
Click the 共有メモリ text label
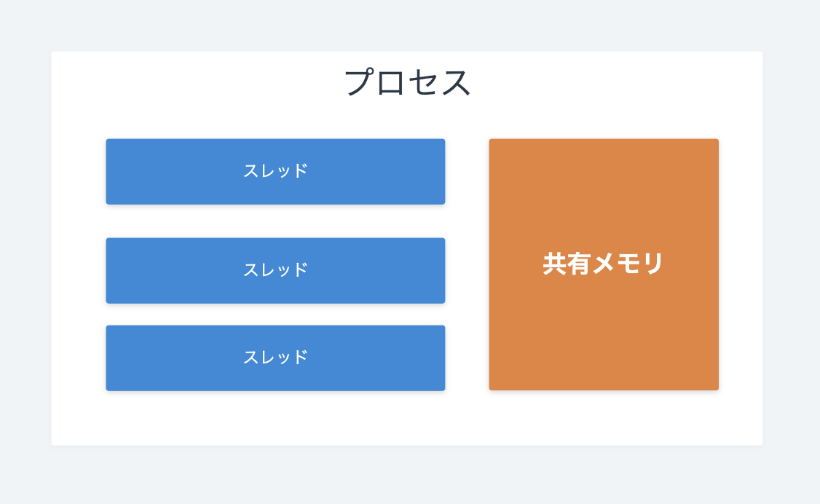pyautogui.click(x=604, y=264)
